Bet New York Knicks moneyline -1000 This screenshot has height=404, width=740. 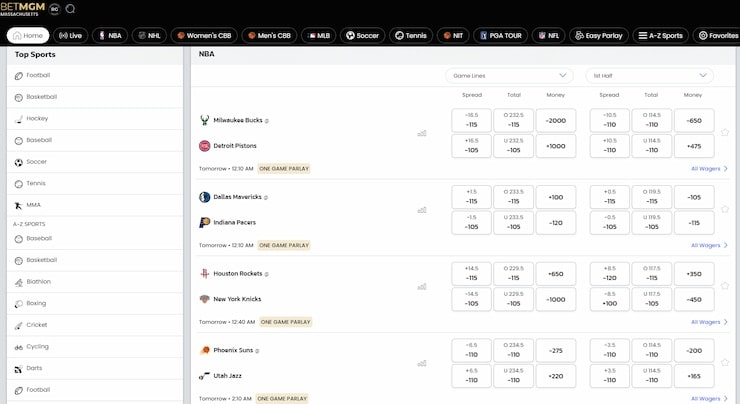[555, 299]
